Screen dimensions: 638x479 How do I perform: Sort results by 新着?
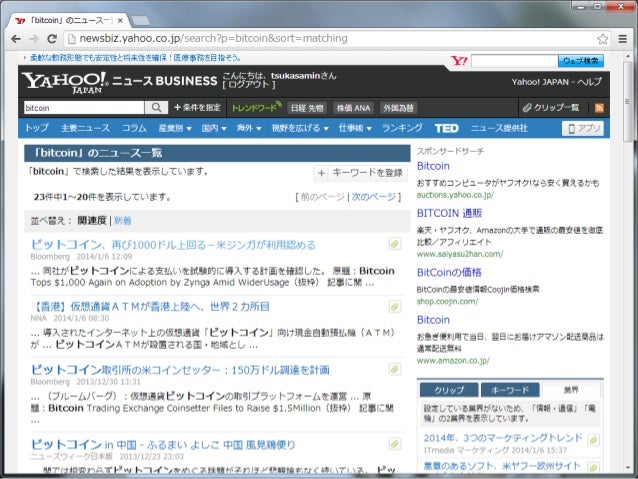[122, 221]
